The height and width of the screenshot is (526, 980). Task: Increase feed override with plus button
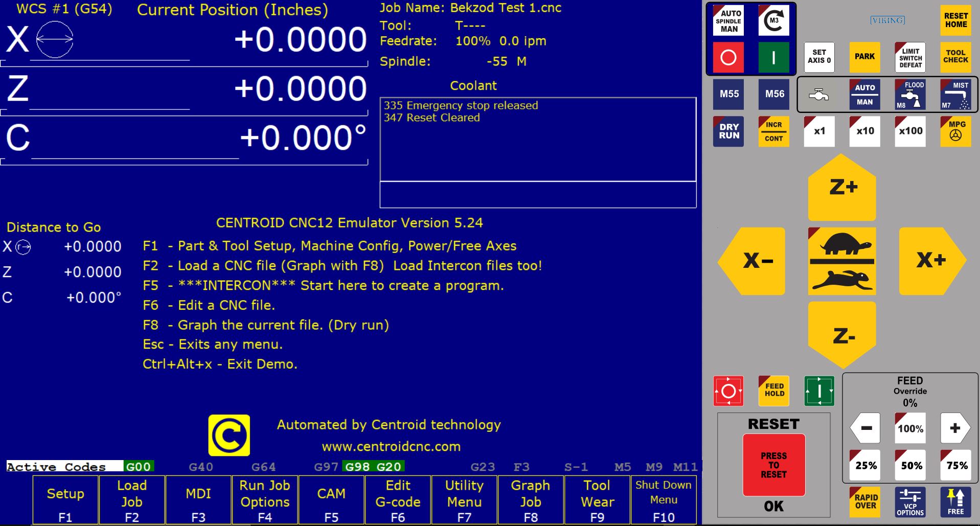coord(955,428)
